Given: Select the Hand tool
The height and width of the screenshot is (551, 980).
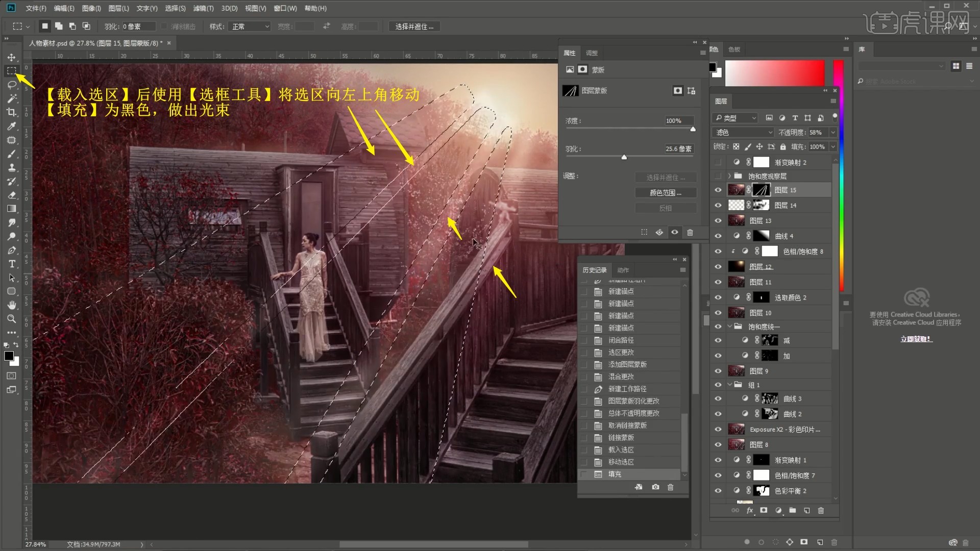Looking at the screenshot, I should pos(11,305).
